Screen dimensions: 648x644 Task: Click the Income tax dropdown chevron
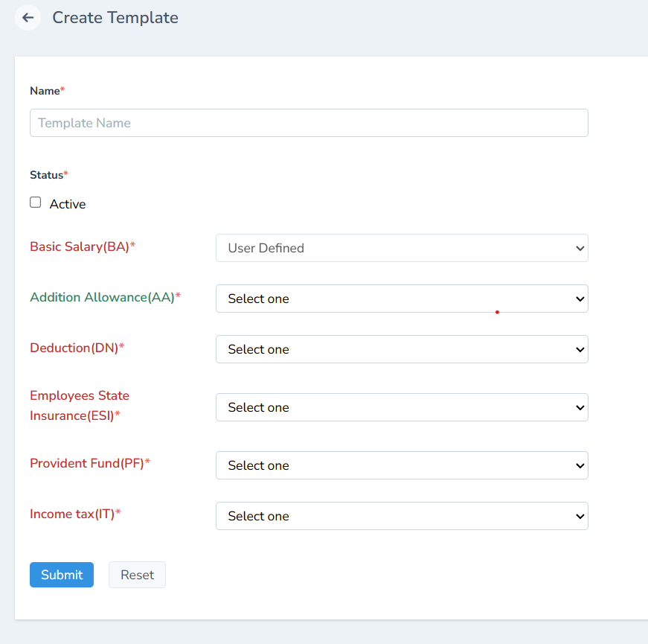pos(581,516)
